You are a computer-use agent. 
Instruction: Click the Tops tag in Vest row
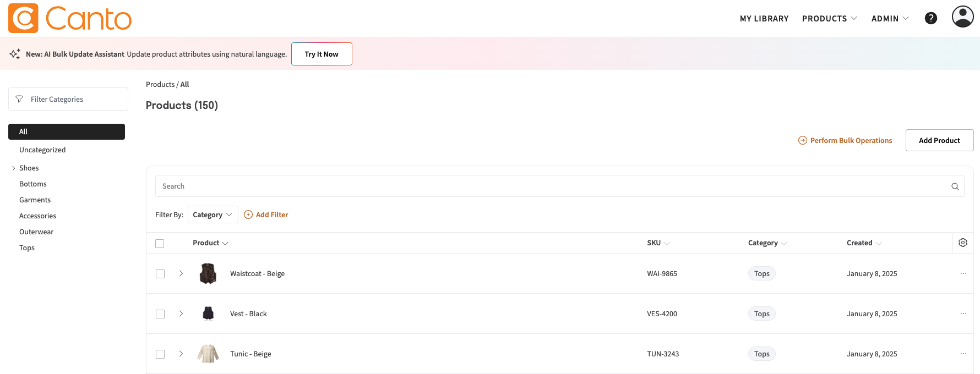762,313
